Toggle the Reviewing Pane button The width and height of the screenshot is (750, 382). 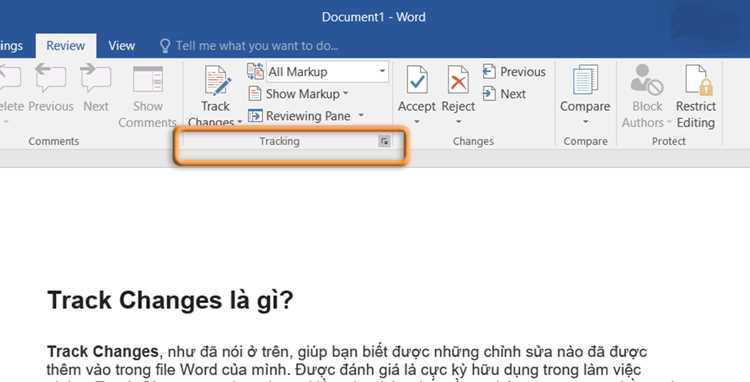coord(300,116)
